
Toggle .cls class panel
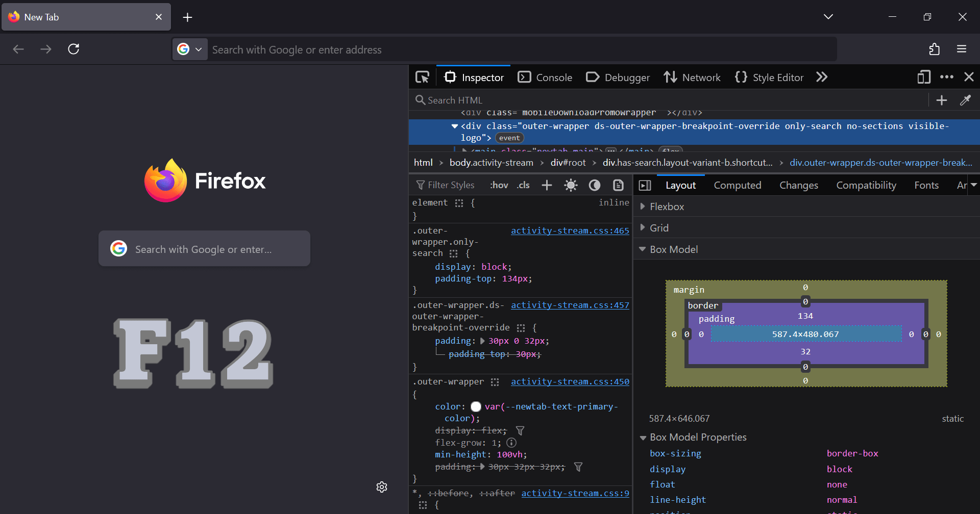523,185
